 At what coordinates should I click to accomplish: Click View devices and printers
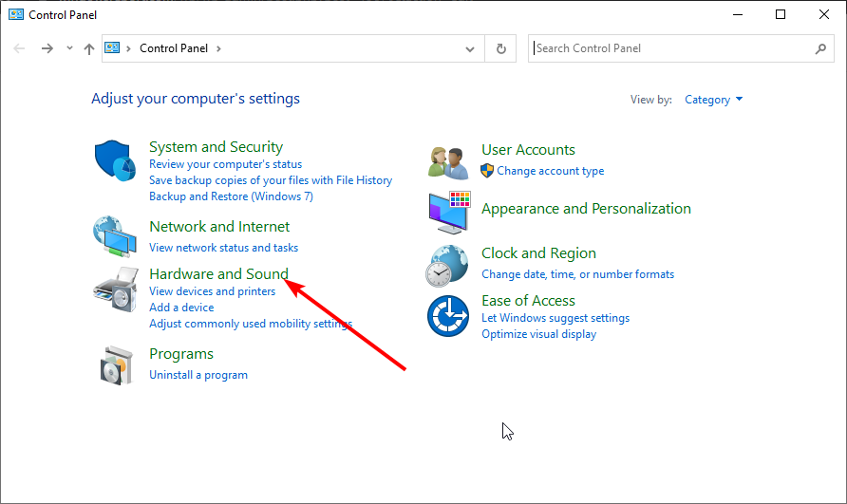pyautogui.click(x=213, y=291)
